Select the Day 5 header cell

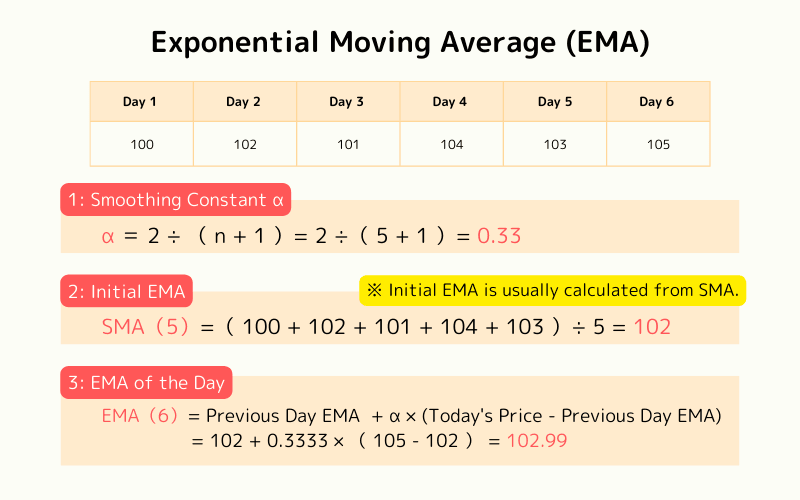[555, 102]
